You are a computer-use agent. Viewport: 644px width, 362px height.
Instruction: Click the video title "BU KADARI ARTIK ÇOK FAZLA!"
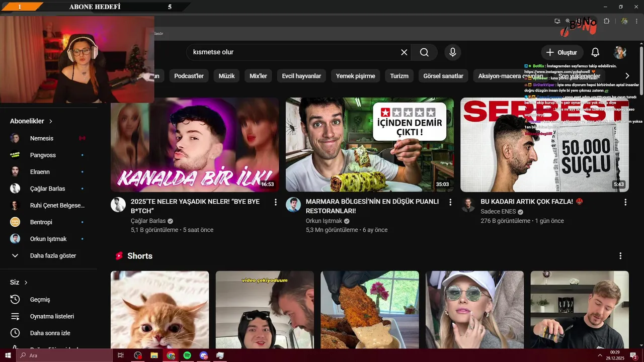pyautogui.click(x=527, y=202)
